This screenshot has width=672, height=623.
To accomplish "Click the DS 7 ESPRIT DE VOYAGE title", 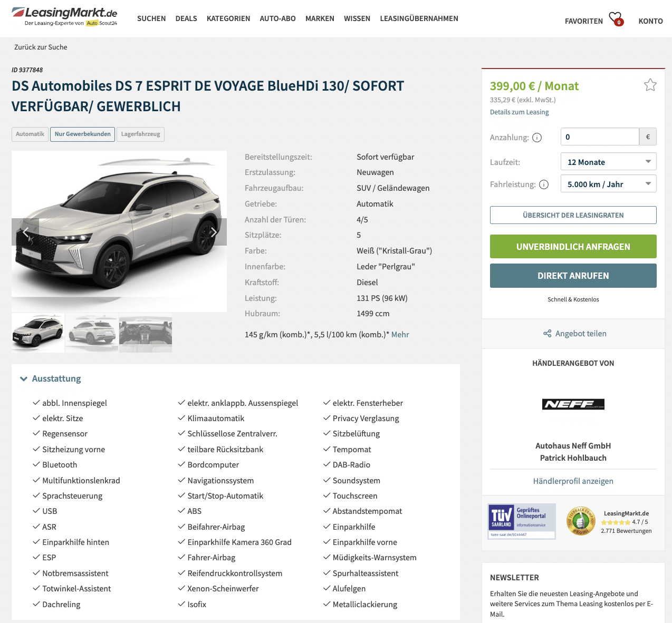I will (208, 96).
